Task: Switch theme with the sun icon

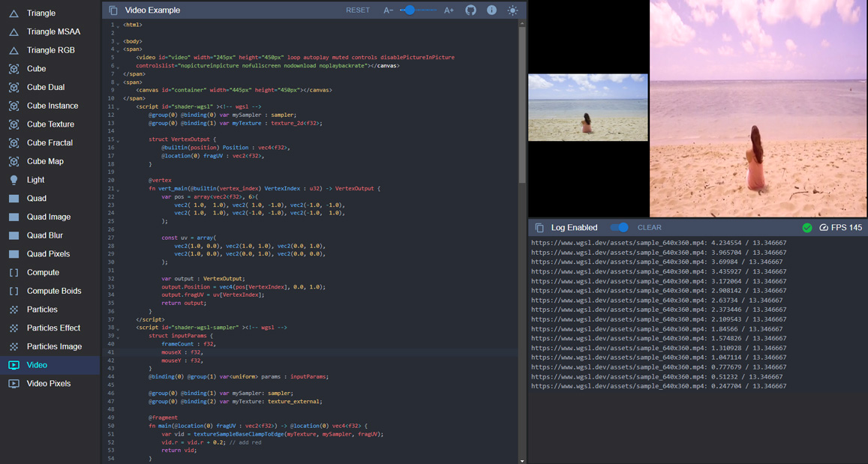Action: 512,10
